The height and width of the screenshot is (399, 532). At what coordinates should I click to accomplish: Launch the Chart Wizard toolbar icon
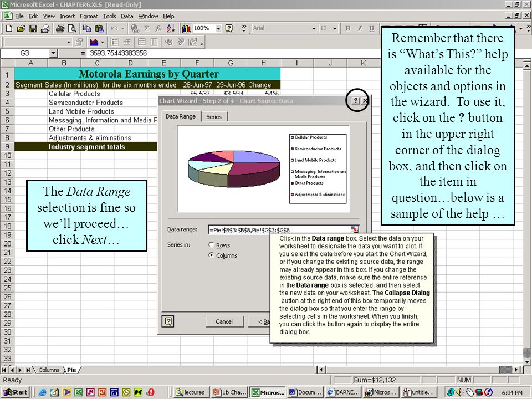coord(186,29)
